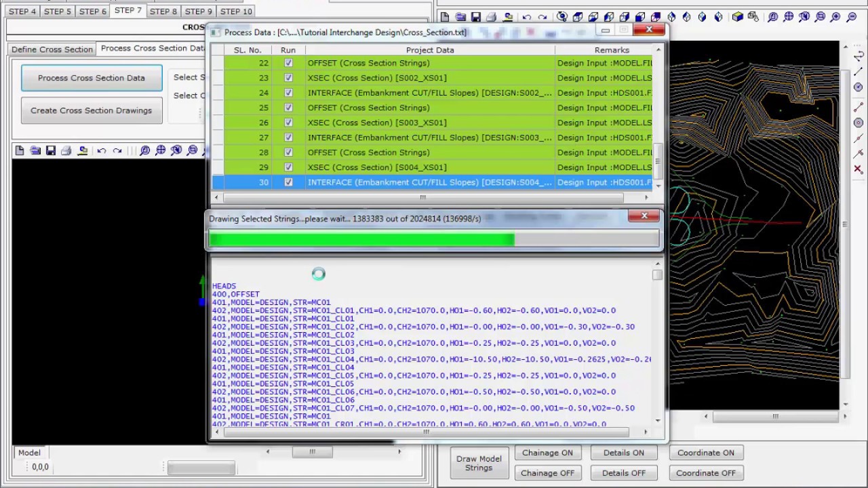Viewport: 868px width, 488px height.
Task: Click first zoom magnifier in left drawing toolbar
Action: 144,150
